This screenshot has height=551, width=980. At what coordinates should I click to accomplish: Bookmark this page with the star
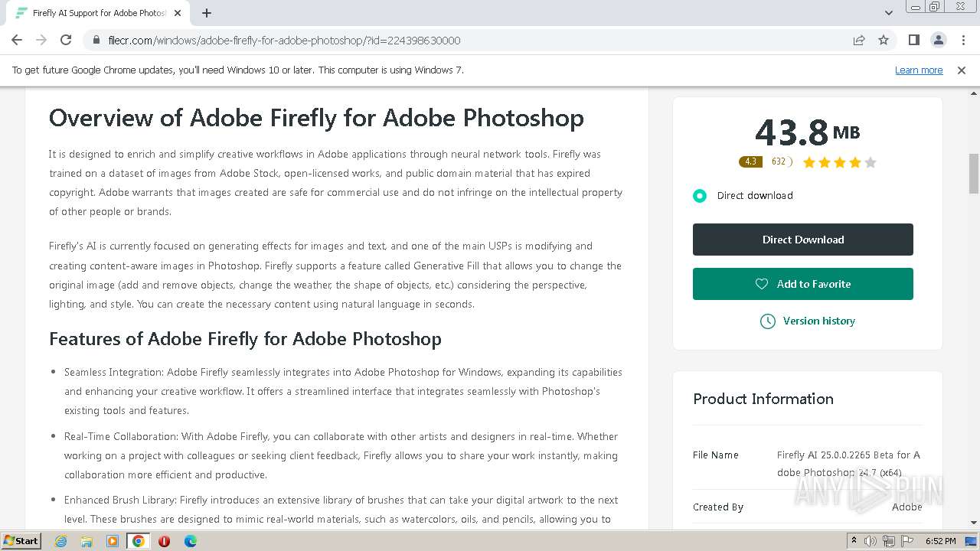884,40
